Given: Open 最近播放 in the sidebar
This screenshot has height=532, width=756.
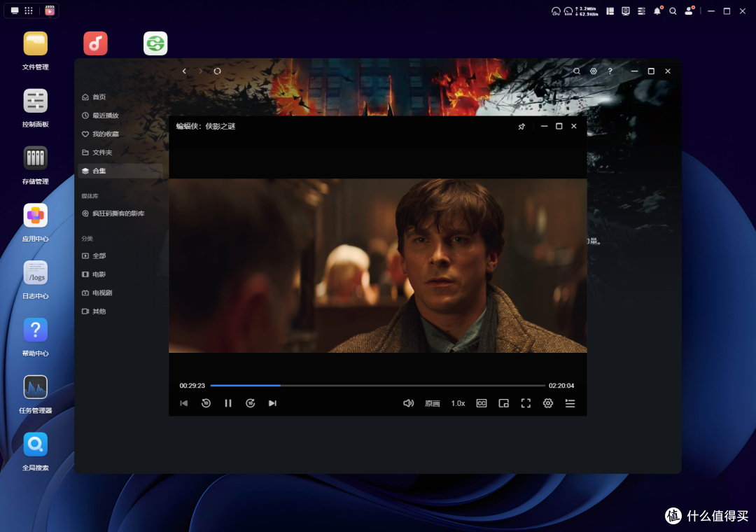Looking at the screenshot, I should [x=120, y=115].
